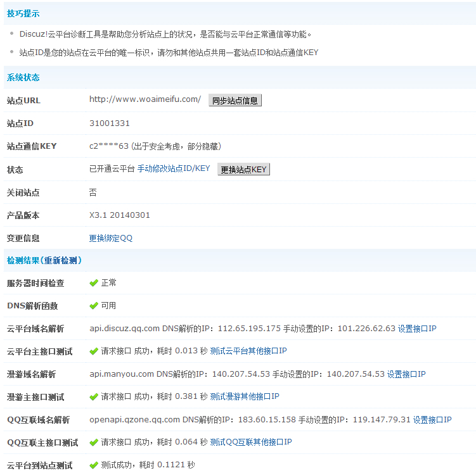This screenshot has width=476, height=473.
Task: Click the 更换站点KEY button
Action: [243, 169]
